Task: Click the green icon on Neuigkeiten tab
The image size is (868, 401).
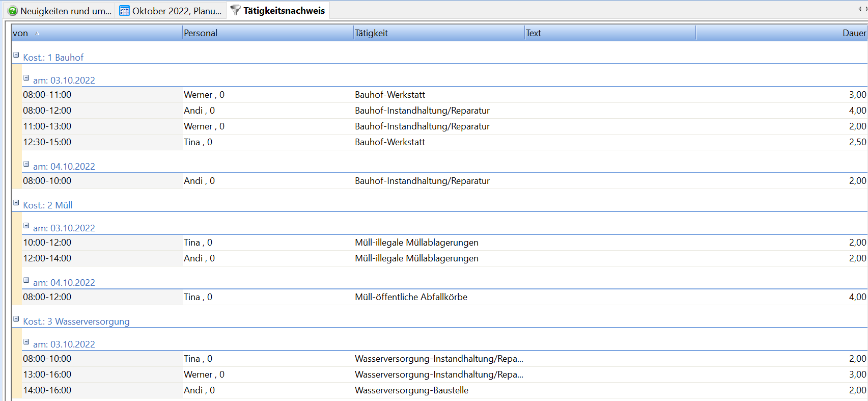Action: click(x=13, y=11)
